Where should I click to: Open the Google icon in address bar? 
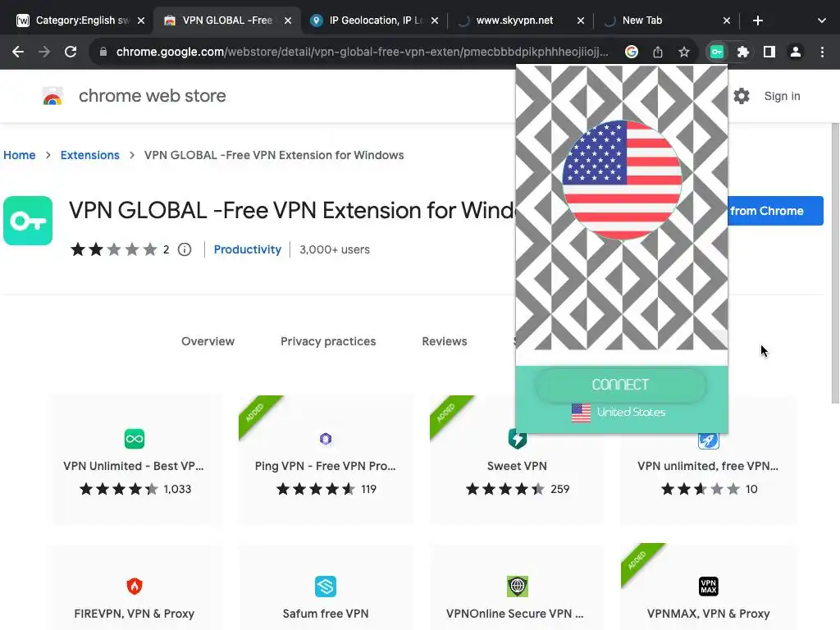632,52
